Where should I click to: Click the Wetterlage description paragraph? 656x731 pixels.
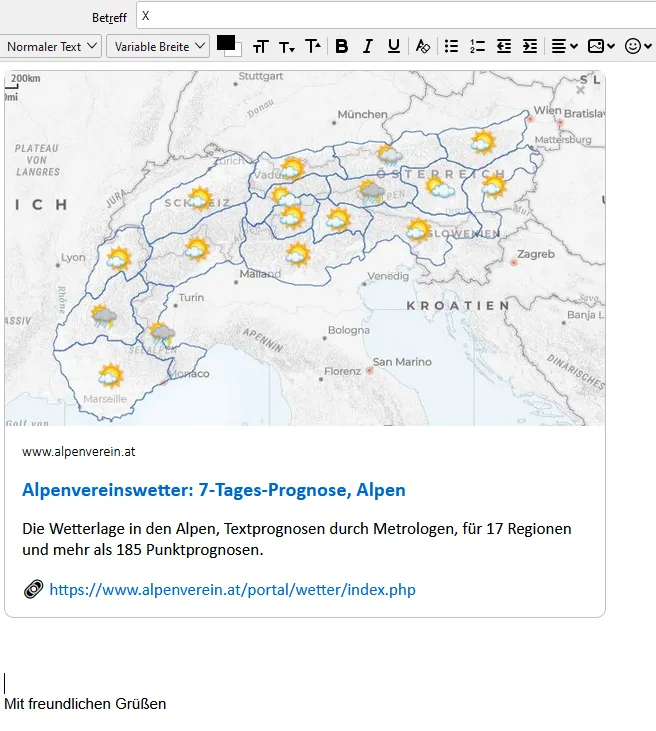(x=297, y=539)
